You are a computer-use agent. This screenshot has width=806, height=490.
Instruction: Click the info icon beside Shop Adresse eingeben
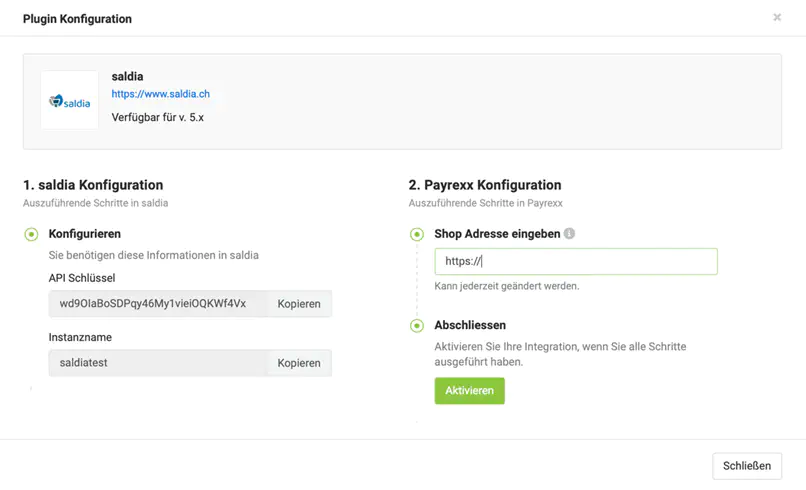(x=569, y=234)
